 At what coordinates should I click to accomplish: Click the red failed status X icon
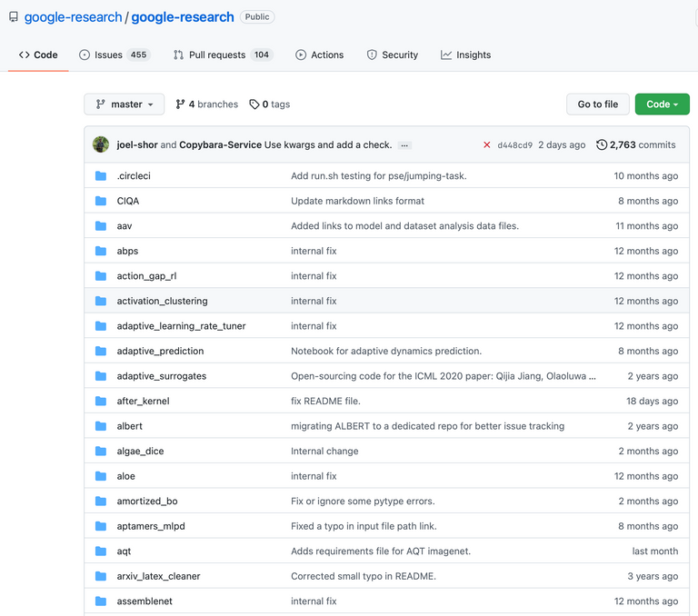click(487, 144)
